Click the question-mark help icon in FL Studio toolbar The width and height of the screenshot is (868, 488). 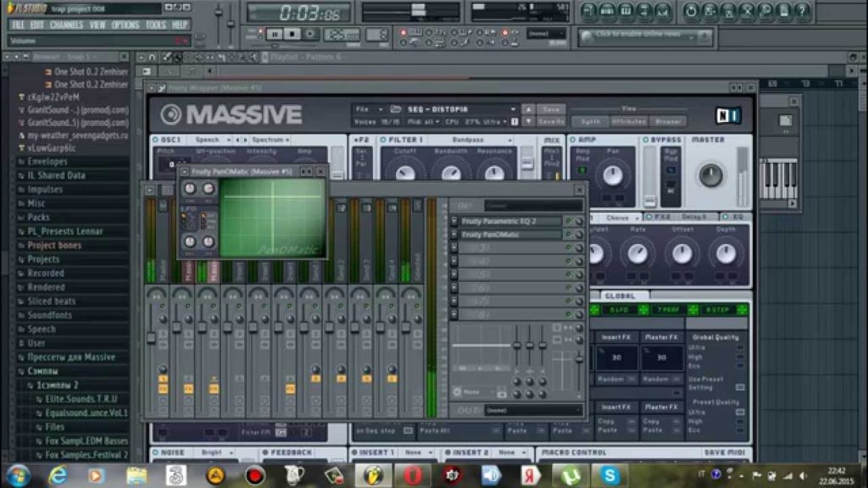(802, 11)
